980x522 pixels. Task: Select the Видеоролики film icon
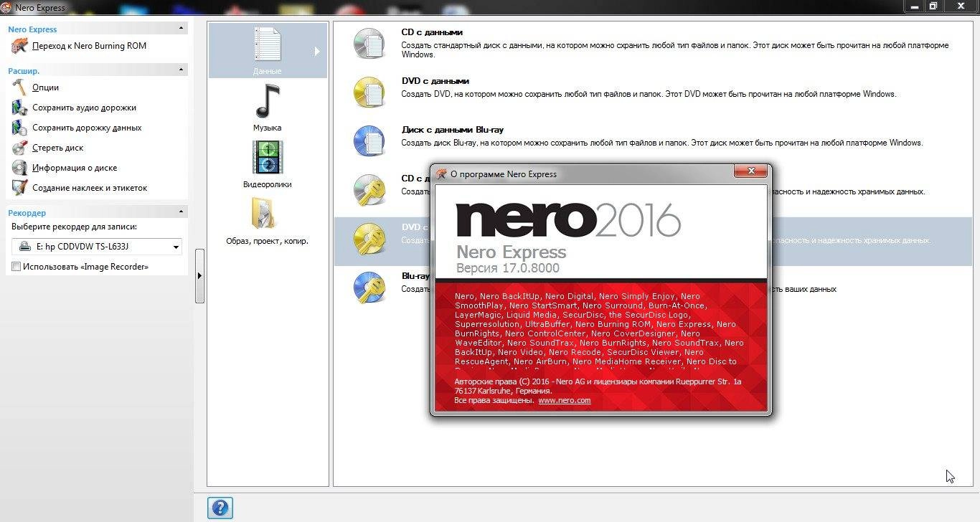click(x=267, y=158)
